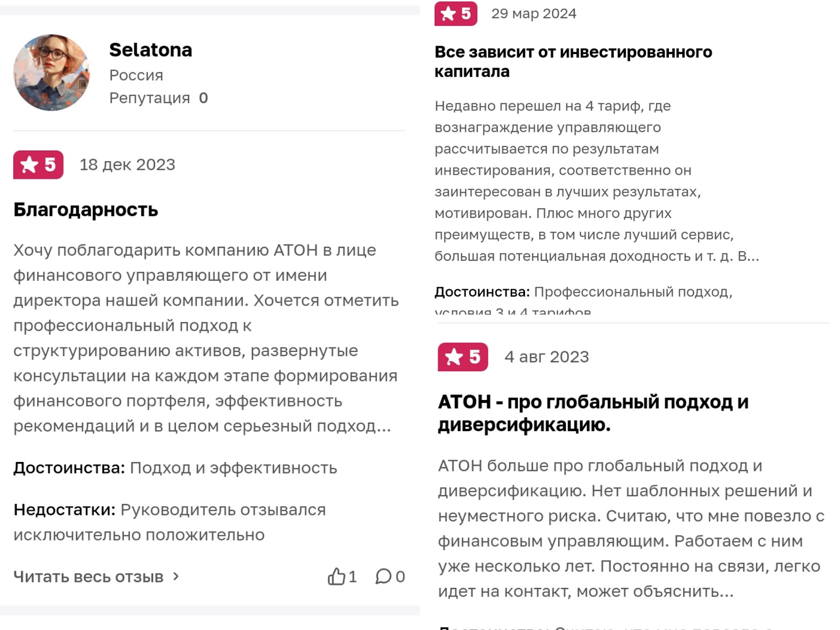Click the date 29 мар 2024

tap(533, 14)
